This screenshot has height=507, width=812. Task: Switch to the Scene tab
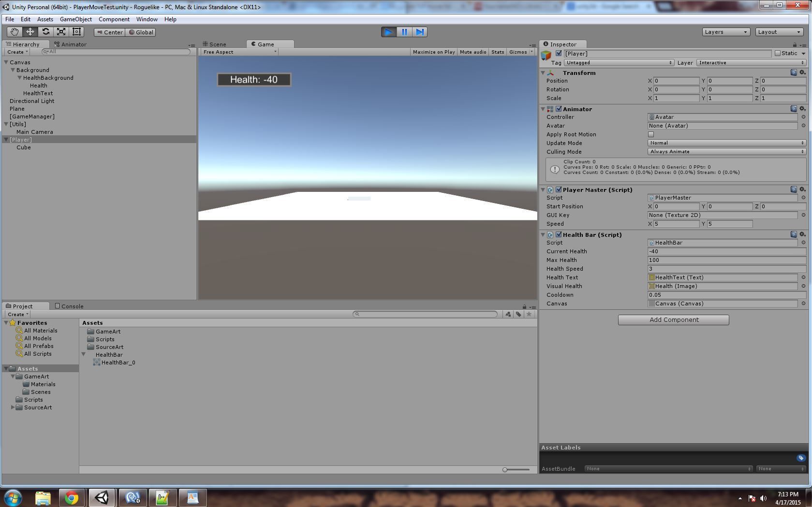click(x=215, y=44)
